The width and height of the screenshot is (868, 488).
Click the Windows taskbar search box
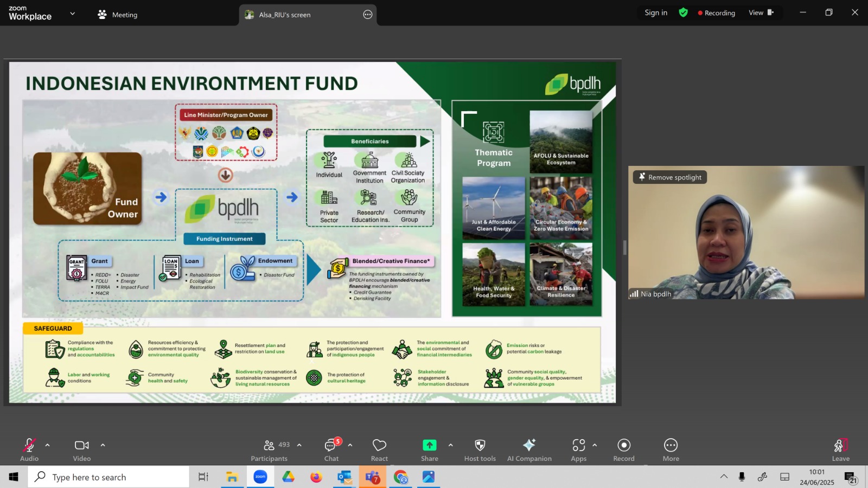pyautogui.click(x=108, y=477)
